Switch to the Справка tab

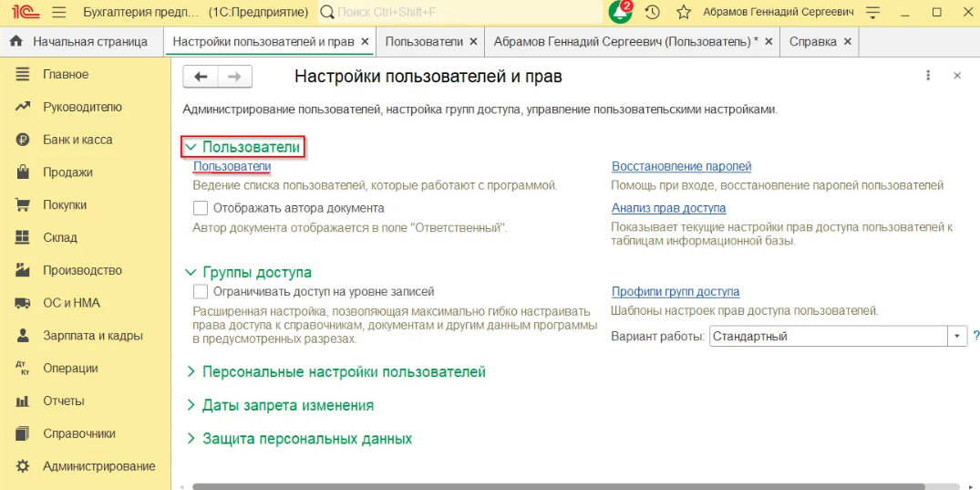811,42
